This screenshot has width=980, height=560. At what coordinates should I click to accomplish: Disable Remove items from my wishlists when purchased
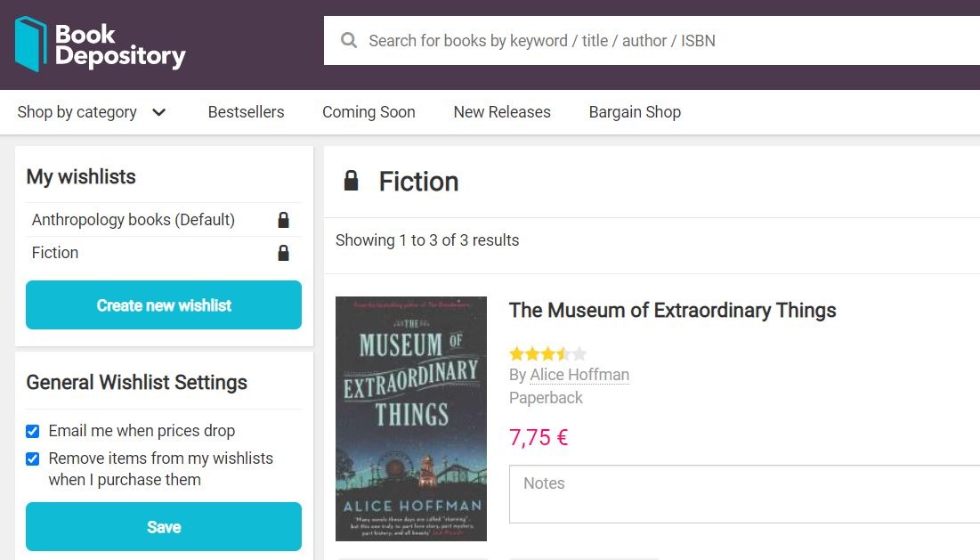click(32, 459)
